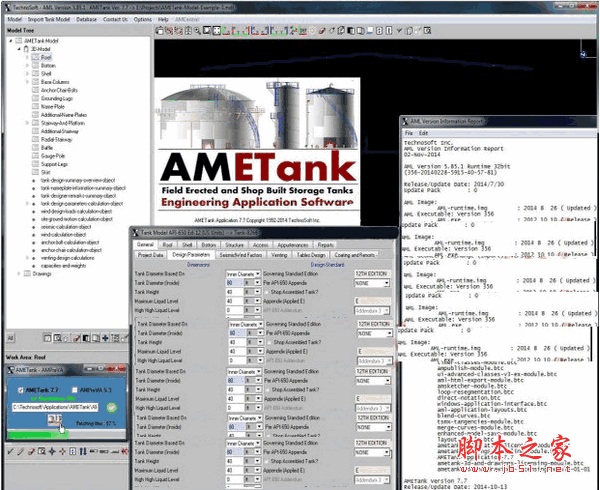600x490 pixels.
Task: Click the first icon in the top toolbar
Action: point(159,31)
